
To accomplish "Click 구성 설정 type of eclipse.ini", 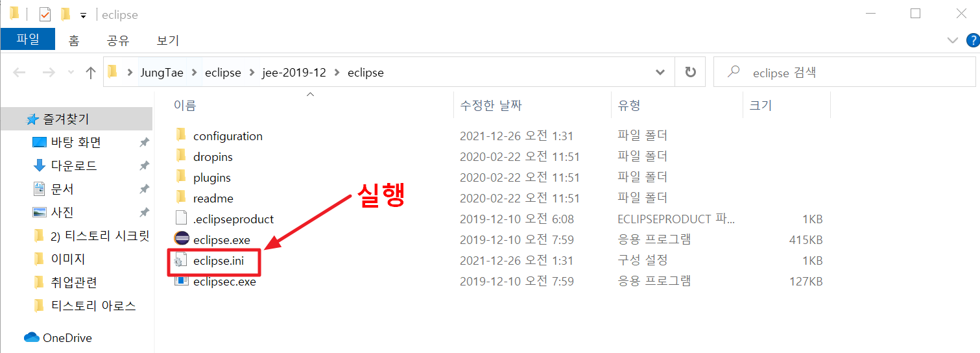I will [642, 261].
